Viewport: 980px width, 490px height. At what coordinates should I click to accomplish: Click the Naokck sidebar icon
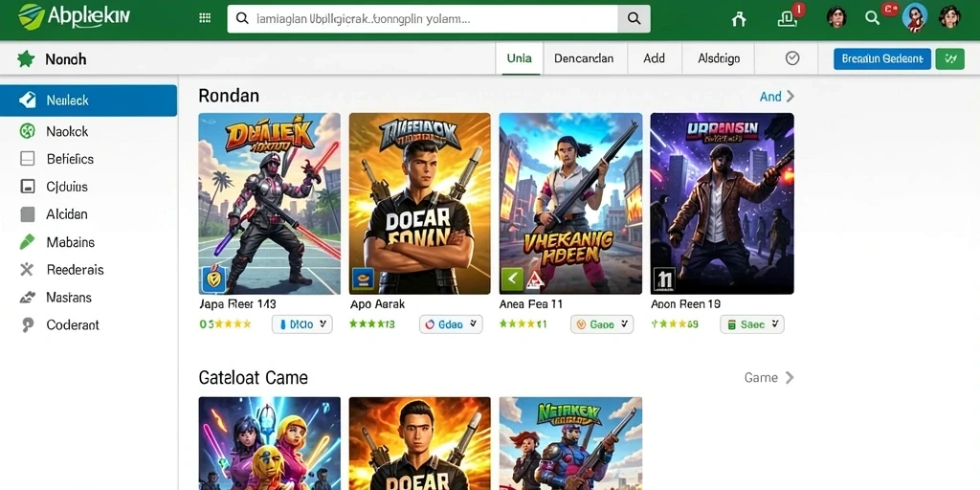coord(28,131)
